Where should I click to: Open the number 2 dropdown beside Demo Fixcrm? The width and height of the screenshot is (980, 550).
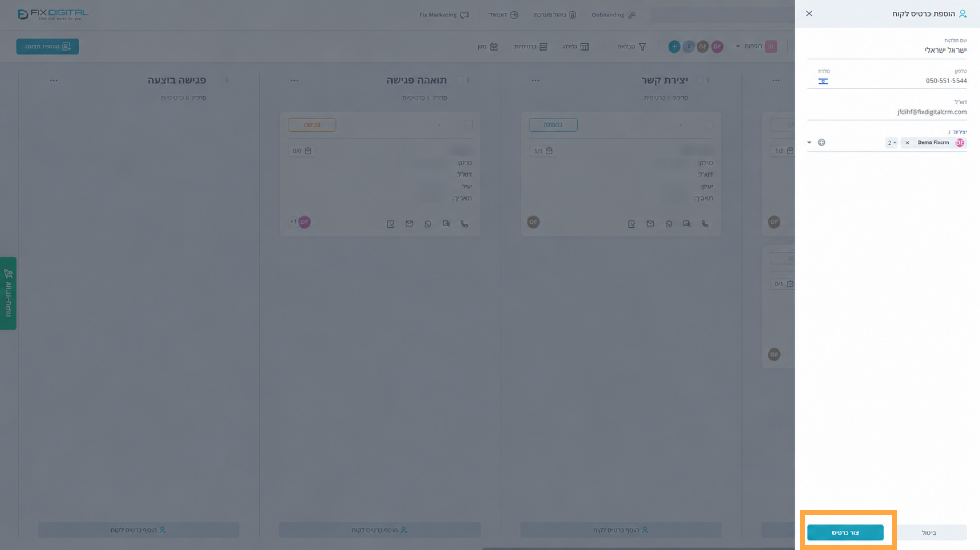[x=891, y=143]
